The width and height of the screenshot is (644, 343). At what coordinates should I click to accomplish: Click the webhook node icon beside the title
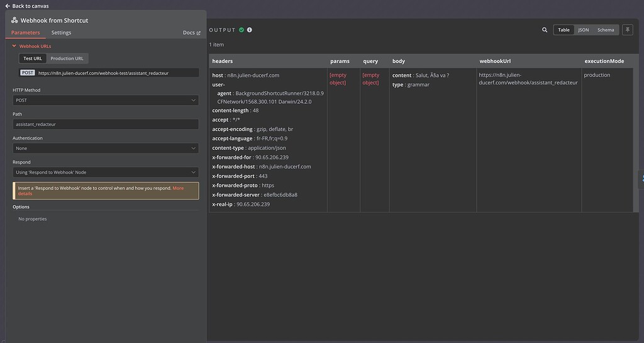tap(14, 20)
